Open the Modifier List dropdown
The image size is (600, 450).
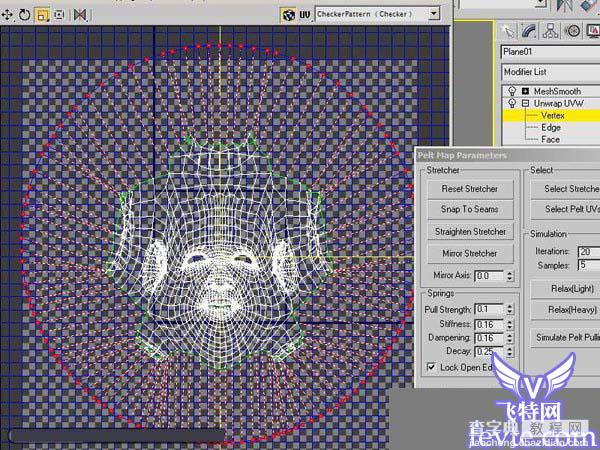550,72
